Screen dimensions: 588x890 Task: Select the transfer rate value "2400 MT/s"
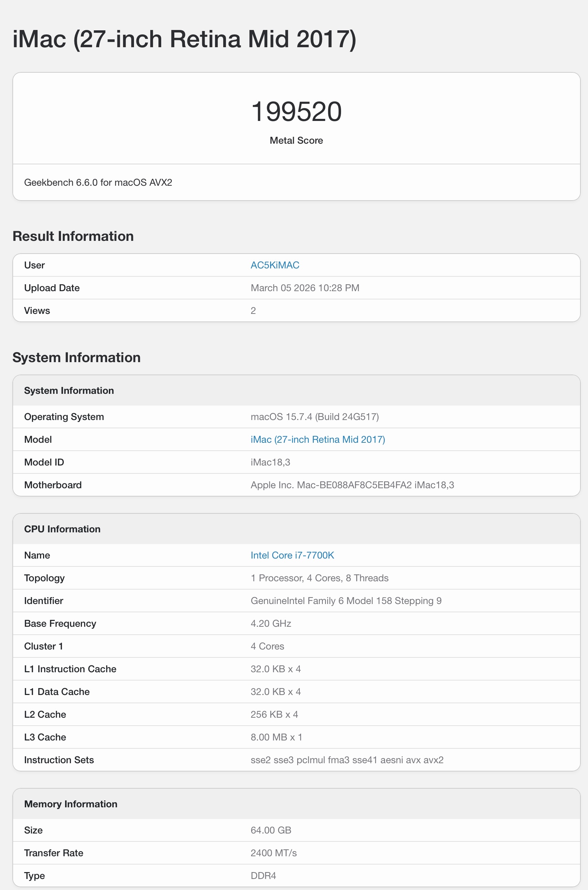(274, 853)
